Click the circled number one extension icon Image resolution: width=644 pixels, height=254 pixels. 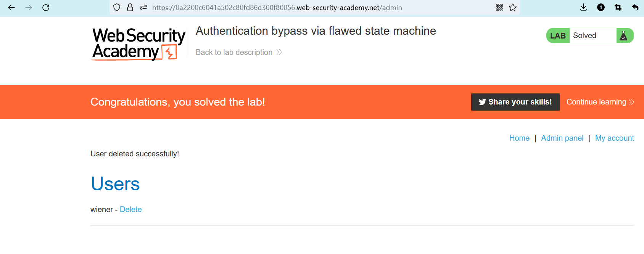coord(601,8)
